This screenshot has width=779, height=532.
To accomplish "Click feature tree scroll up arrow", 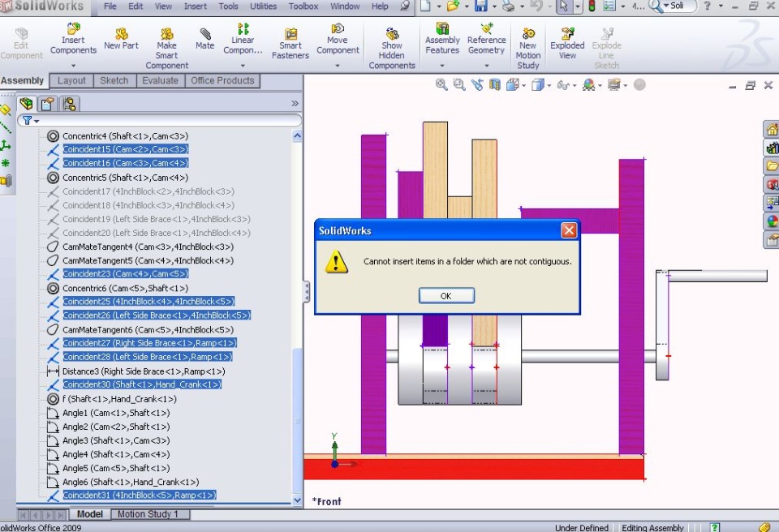I will [297, 135].
